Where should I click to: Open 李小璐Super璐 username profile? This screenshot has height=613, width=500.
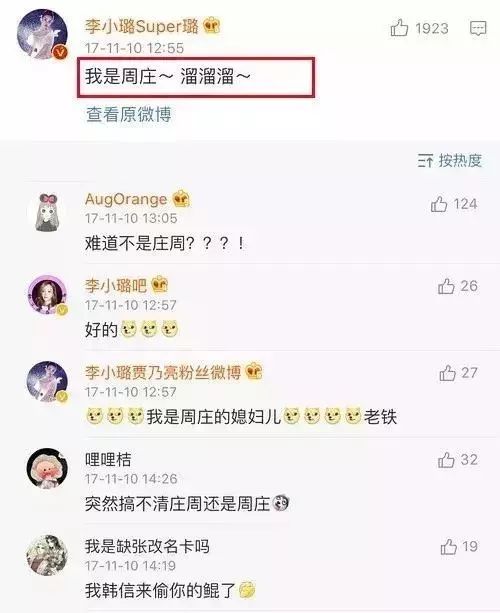tap(142, 26)
